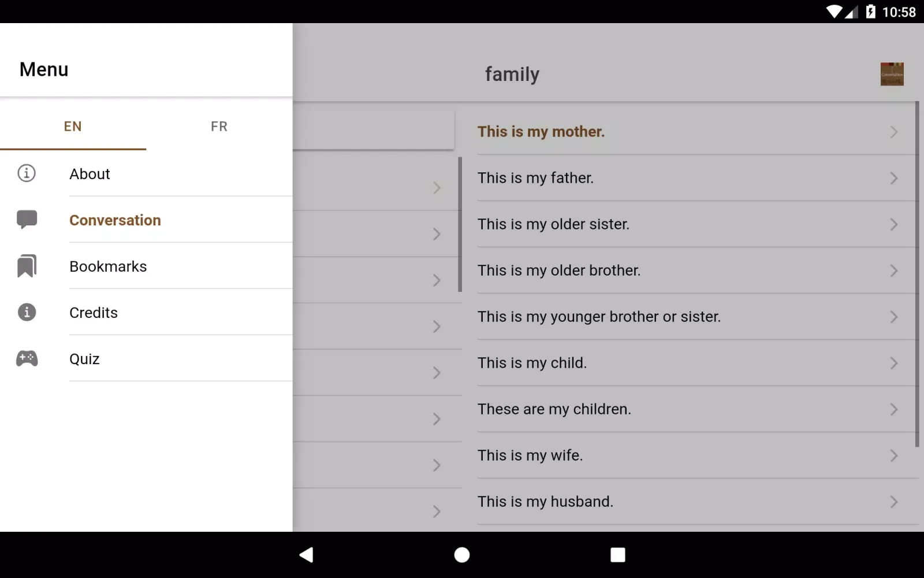Image resolution: width=924 pixels, height=578 pixels.
Task: Expand the chevron on 'This is my wife'
Action: click(x=893, y=455)
